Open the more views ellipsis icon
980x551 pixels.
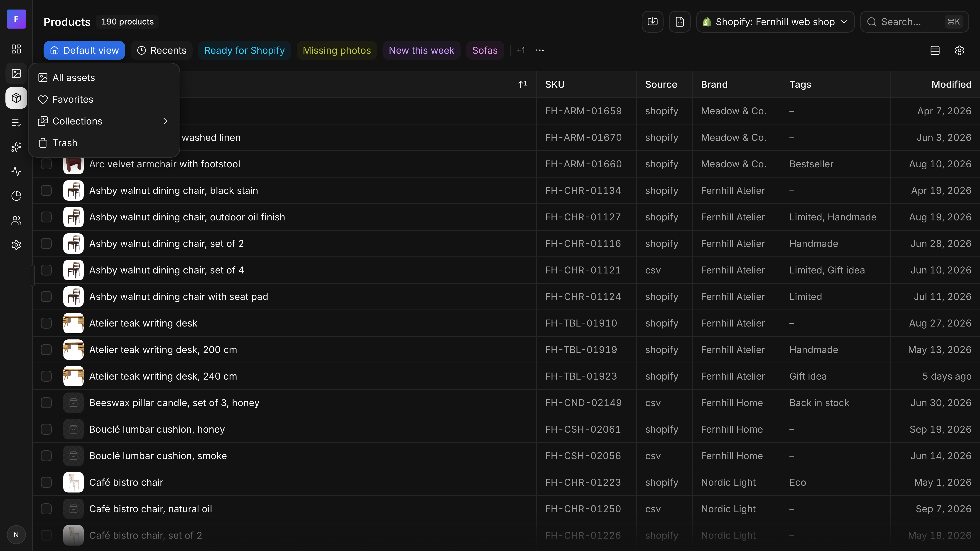539,50
